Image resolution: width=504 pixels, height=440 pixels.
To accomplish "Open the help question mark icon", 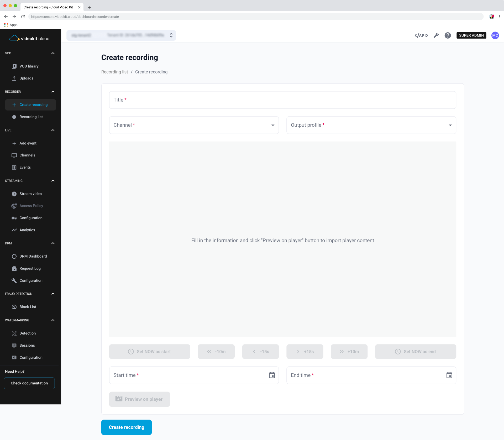I will tap(448, 35).
